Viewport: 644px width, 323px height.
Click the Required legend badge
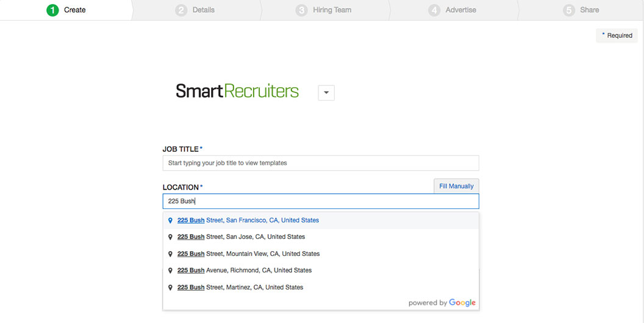click(617, 35)
